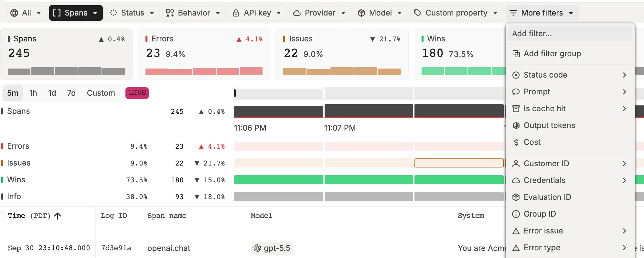644x258 pixels.
Task: Open the All dropdown
Action: point(27,13)
